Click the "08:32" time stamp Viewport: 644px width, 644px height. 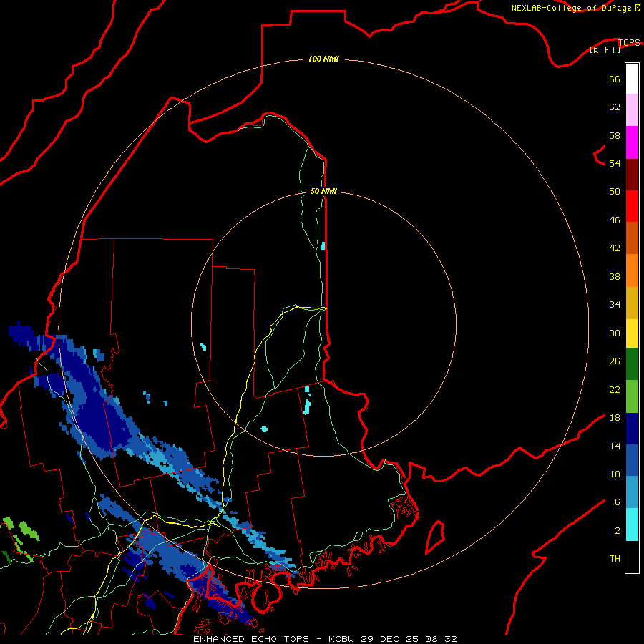pyautogui.click(x=441, y=639)
